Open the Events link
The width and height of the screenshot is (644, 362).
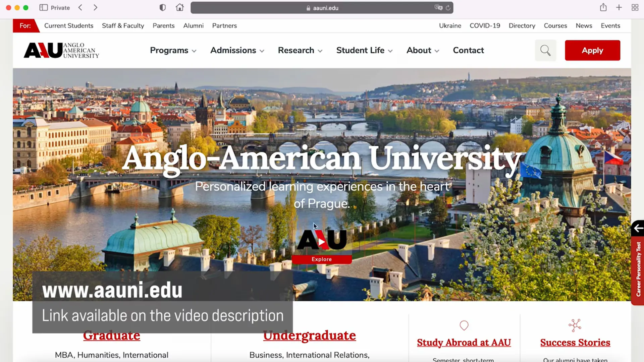tap(610, 26)
